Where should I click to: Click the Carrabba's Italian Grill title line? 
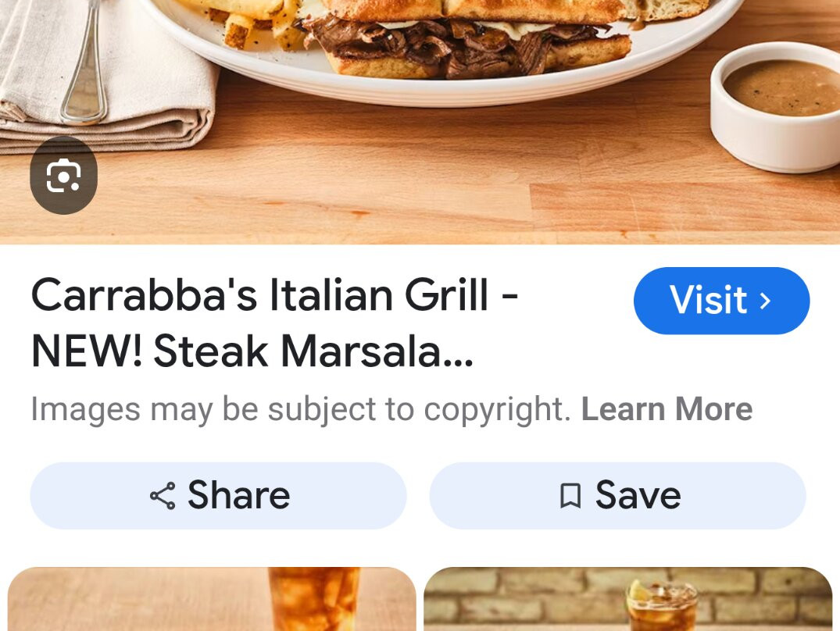(x=274, y=295)
